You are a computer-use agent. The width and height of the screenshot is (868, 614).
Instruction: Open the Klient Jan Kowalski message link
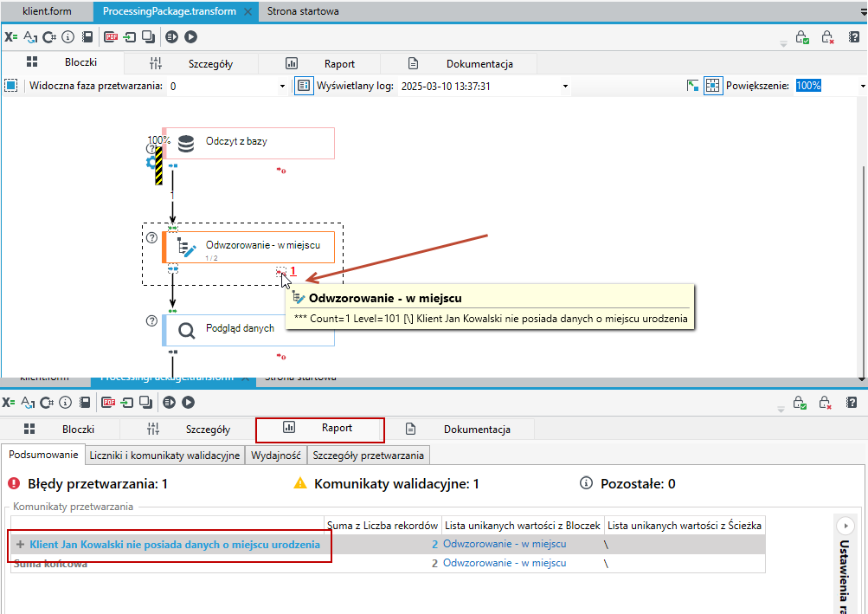175,545
